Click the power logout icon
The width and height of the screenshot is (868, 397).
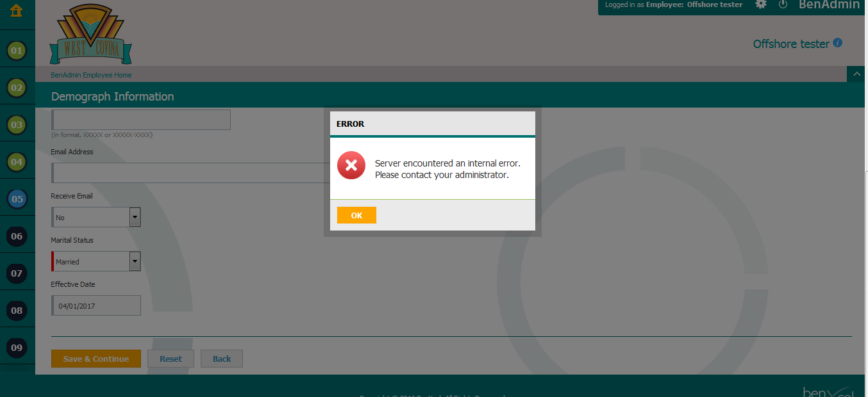pos(783,4)
